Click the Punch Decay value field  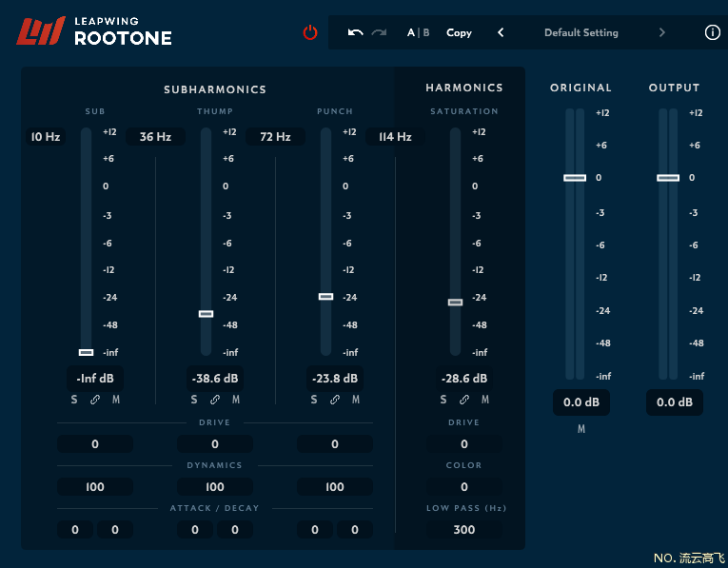(355, 530)
